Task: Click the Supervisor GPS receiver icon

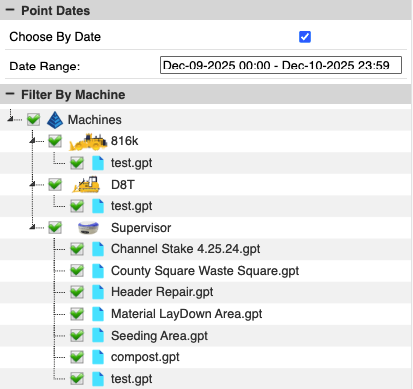Action: point(88,228)
